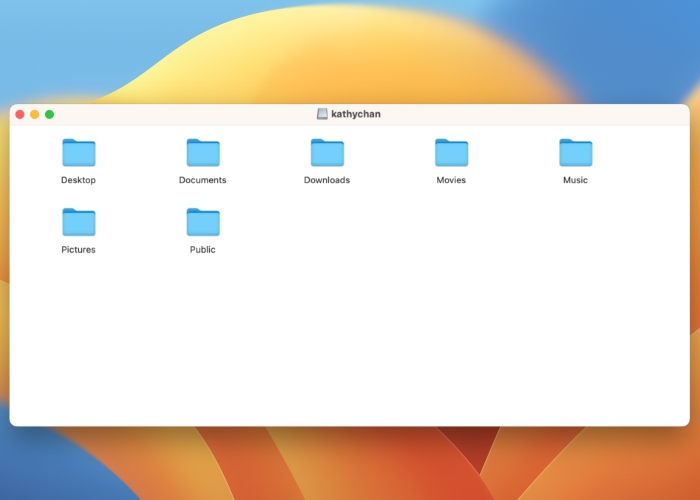Select the Music folder icon
This screenshot has width=700, height=500.
[x=575, y=152]
